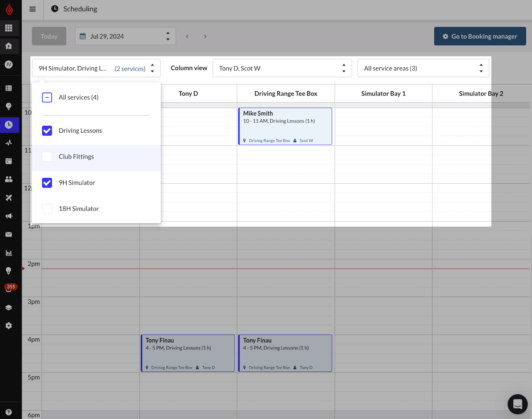Open the settings gear in sidebar
Viewport: 532px width, 419px height.
coord(9,326)
